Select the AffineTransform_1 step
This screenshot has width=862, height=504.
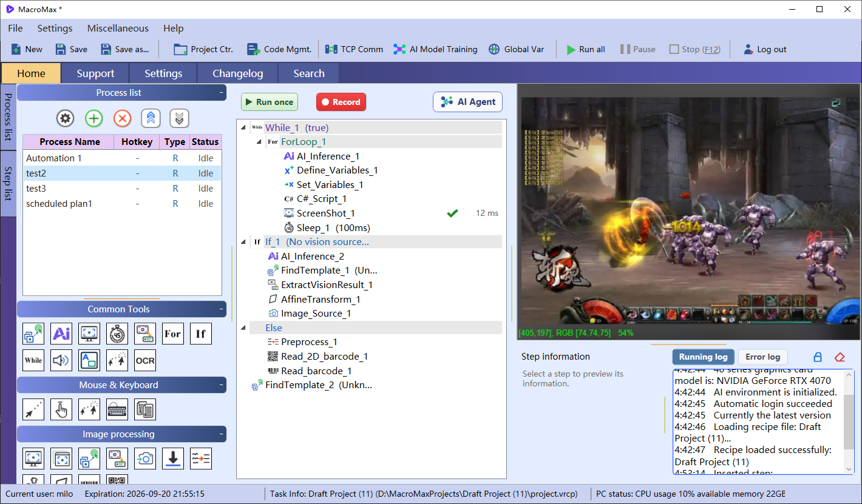tap(314, 300)
